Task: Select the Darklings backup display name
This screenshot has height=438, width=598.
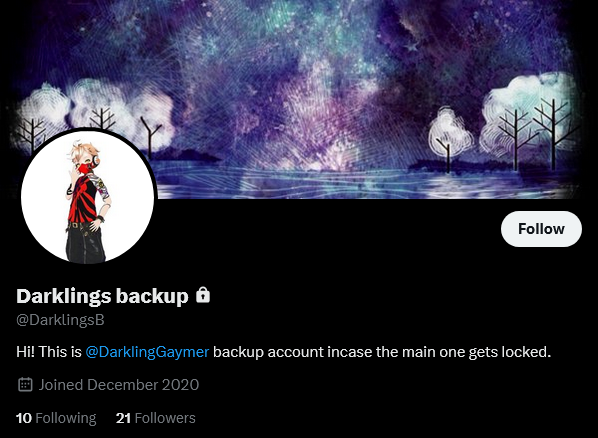Action: coord(102,296)
